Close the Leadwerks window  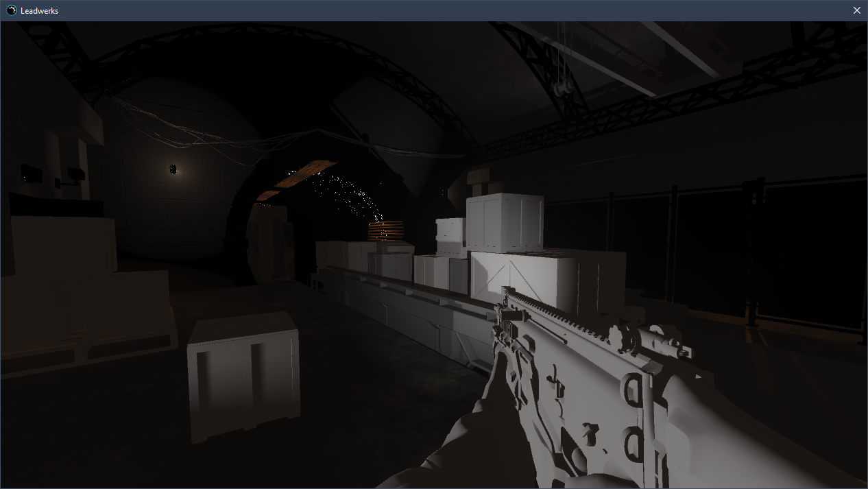tap(856, 10)
